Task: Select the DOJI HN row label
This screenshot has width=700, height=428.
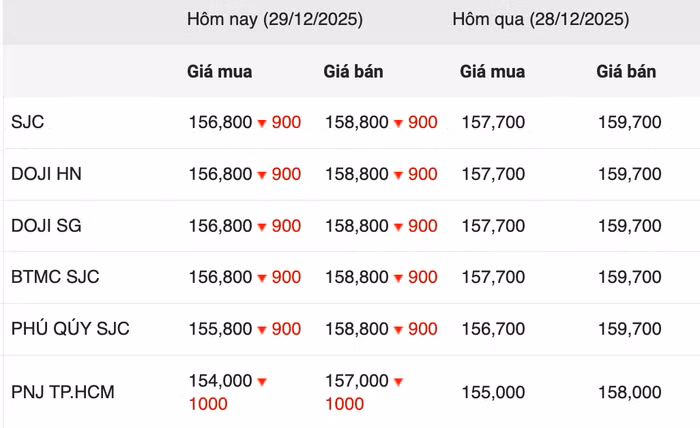Action: (x=46, y=174)
